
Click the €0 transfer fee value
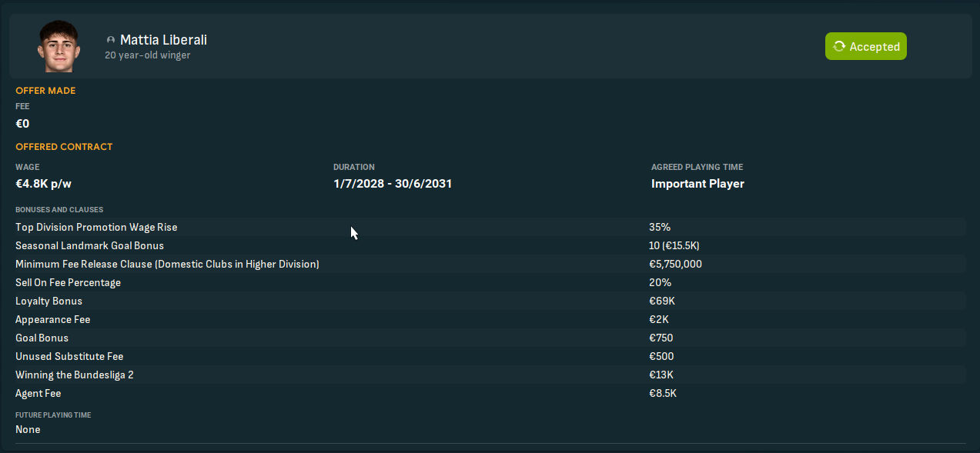click(22, 124)
